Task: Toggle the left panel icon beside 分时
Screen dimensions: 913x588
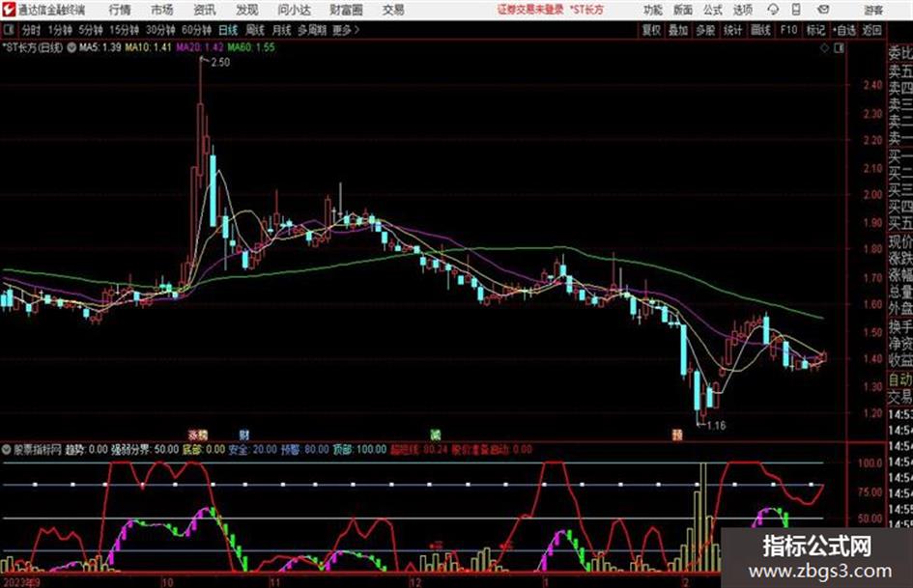Action: [x=8, y=30]
